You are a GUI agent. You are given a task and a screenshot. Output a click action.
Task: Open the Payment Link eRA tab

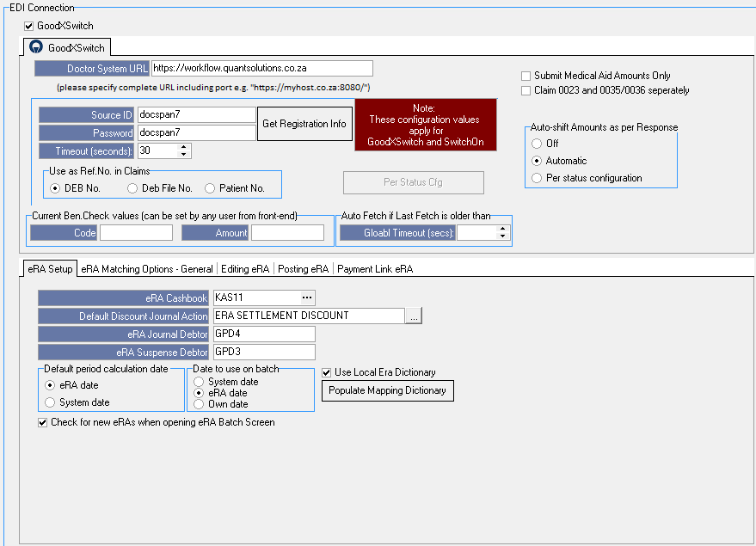(375, 269)
